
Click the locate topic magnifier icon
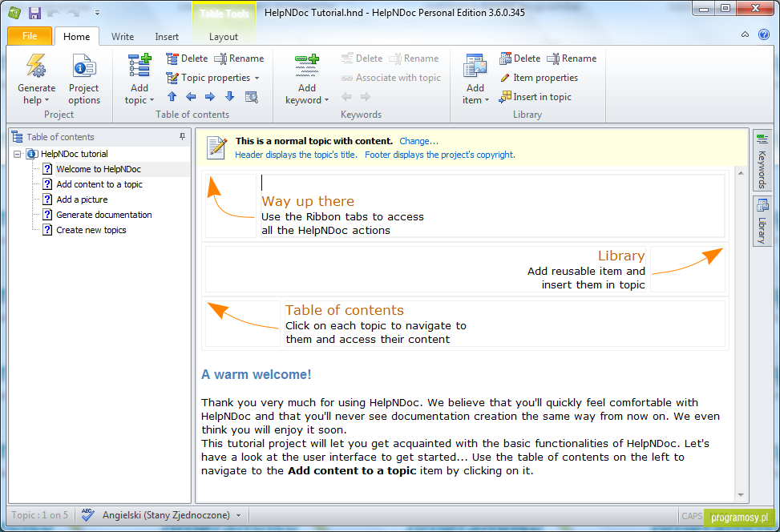(252, 96)
